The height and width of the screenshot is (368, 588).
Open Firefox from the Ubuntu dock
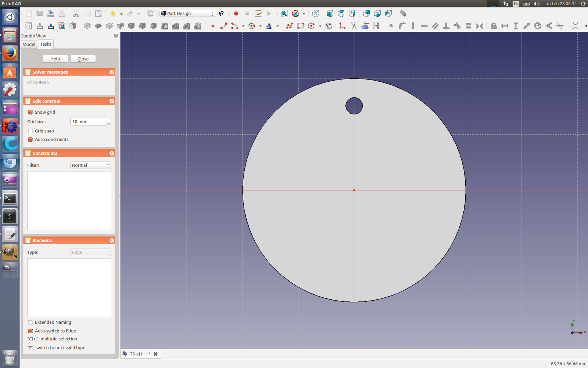[x=10, y=54]
